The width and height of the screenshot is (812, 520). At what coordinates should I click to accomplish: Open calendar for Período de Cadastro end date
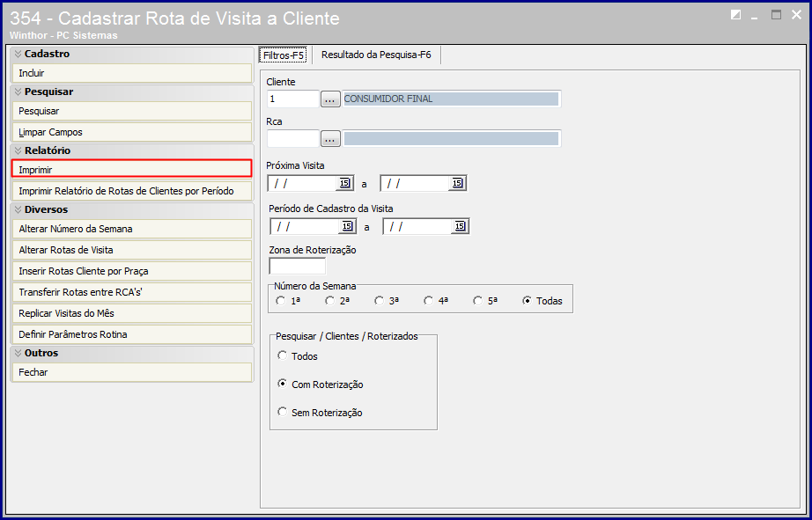460,226
